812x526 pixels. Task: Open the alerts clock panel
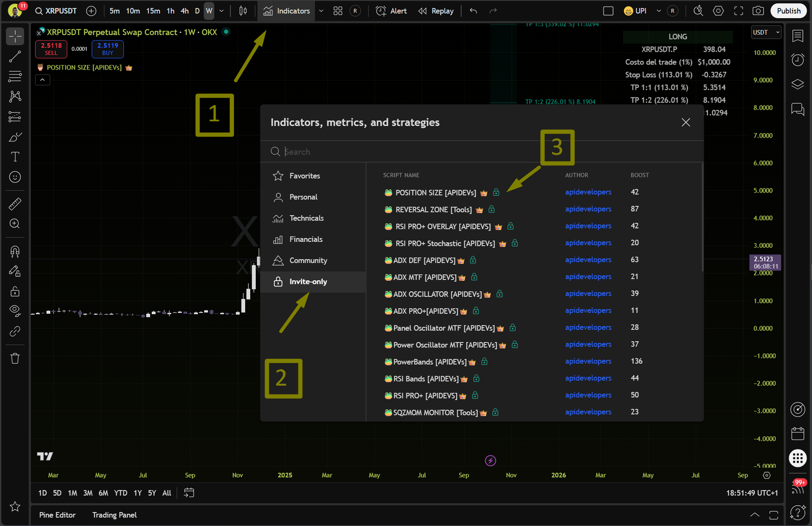[x=798, y=60]
